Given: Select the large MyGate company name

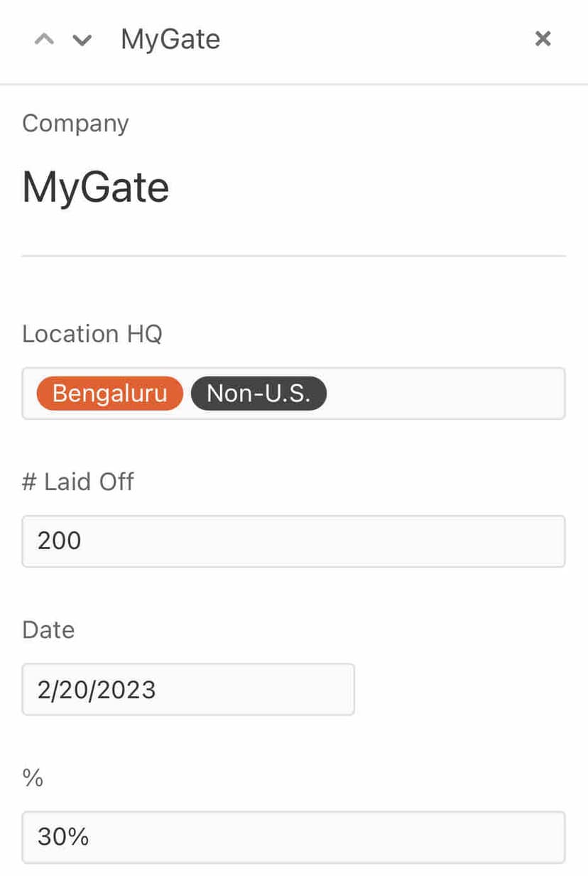Looking at the screenshot, I should [96, 188].
